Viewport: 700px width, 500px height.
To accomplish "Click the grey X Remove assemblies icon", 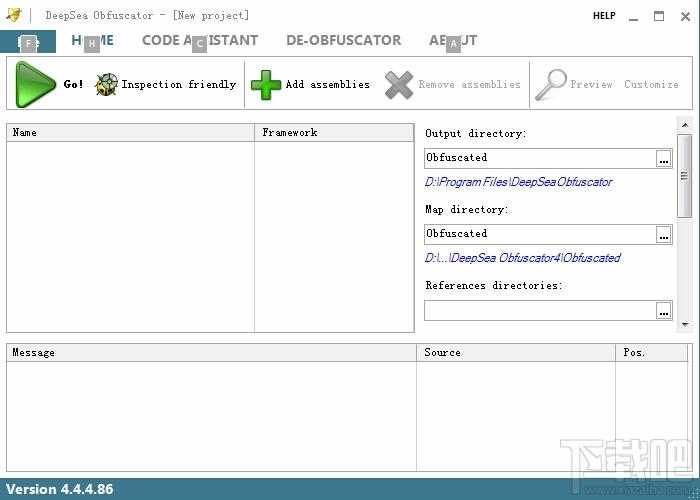I will click(x=399, y=85).
